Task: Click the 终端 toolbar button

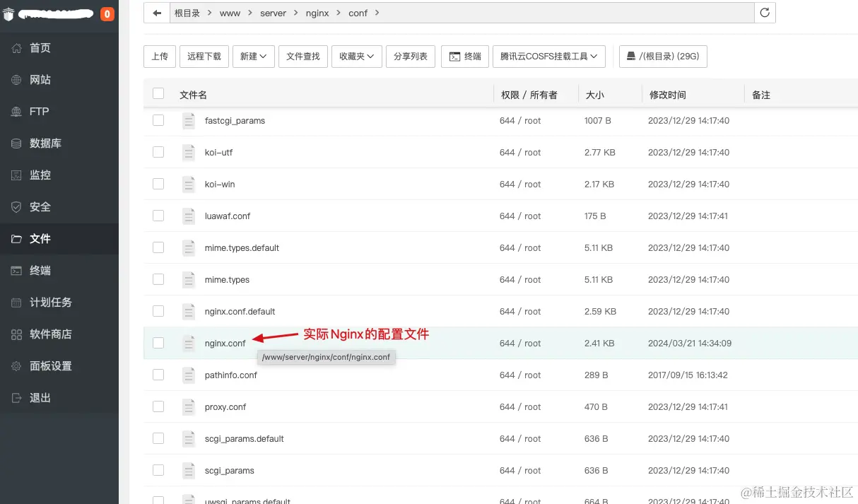Action: coord(465,57)
